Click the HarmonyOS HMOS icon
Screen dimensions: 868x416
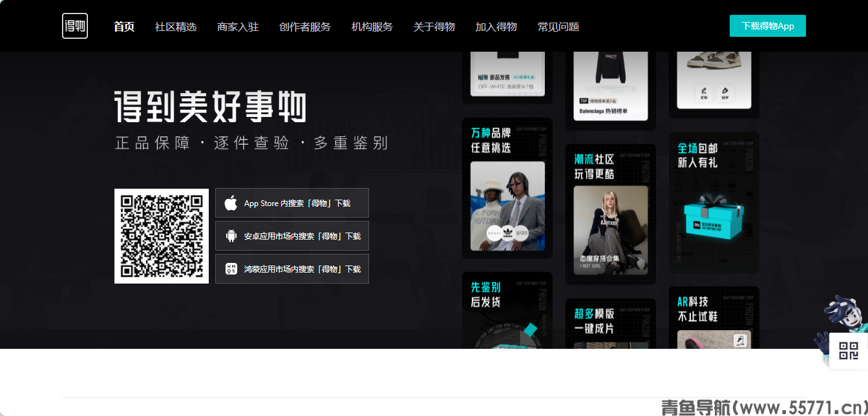231,269
